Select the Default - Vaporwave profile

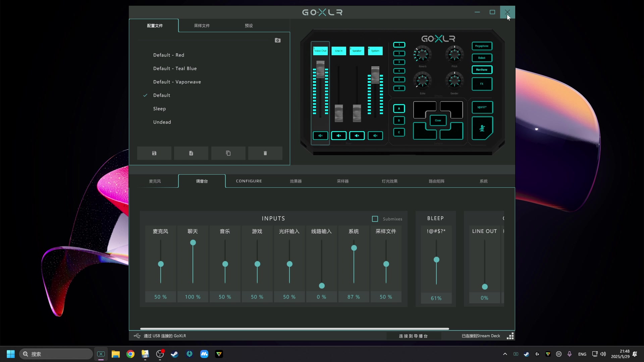177,82
